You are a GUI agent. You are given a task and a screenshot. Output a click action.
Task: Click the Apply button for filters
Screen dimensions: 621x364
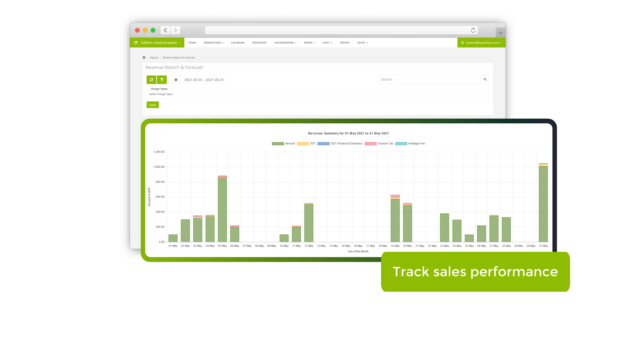pos(152,104)
